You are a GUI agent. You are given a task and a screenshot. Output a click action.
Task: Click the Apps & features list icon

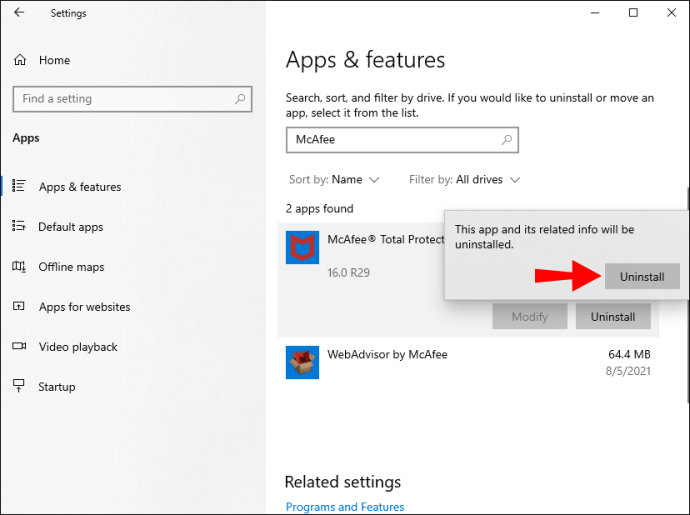pos(18,185)
